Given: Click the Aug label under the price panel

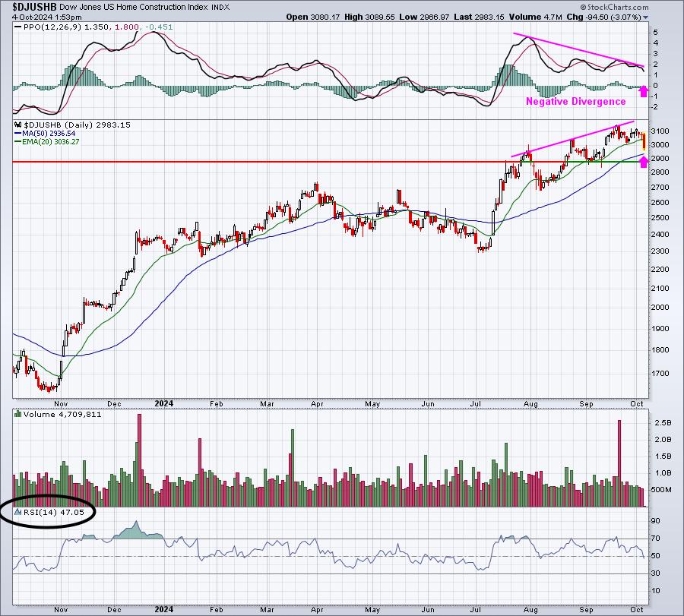Looking at the screenshot, I should click(x=530, y=404).
